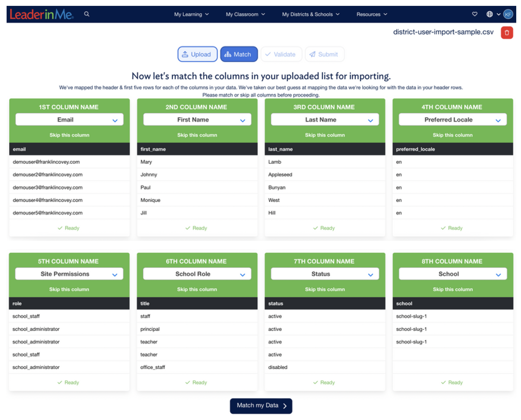Skip the 2nd column First Name

(x=197, y=135)
